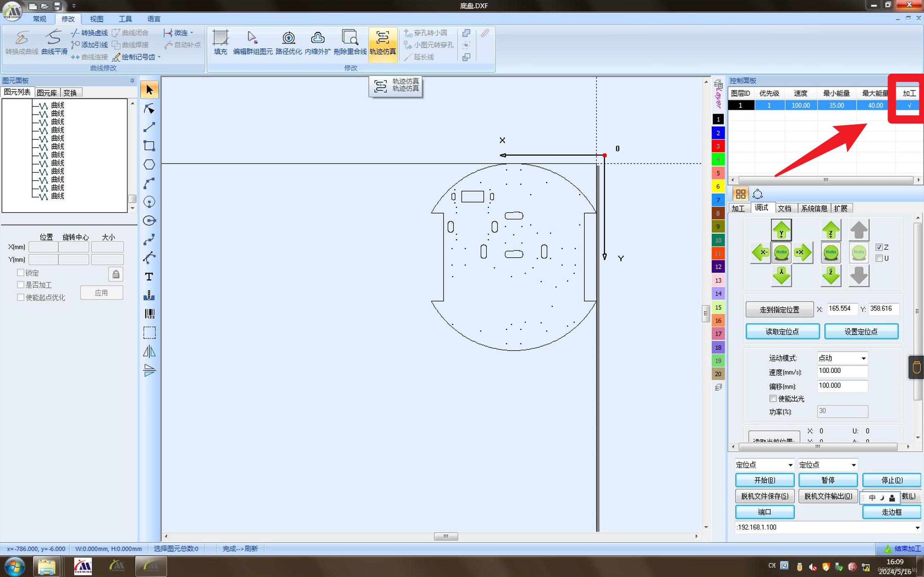
Task: Open File Explorer from taskbar
Action: tap(46, 566)
